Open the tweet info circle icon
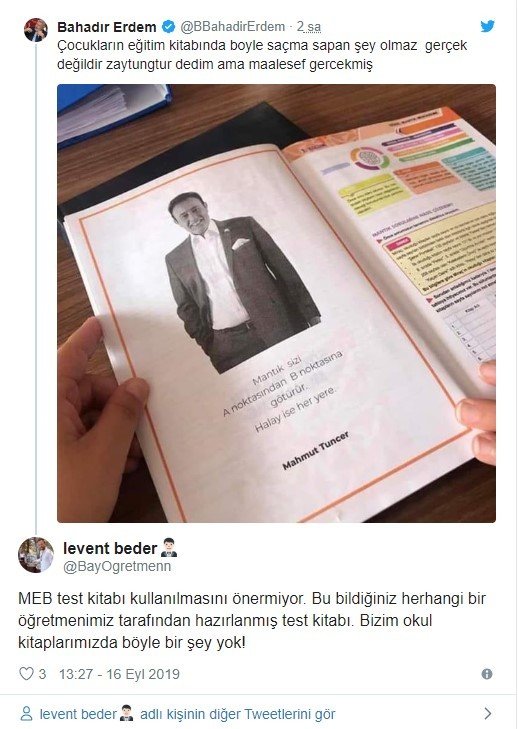Image resolution: width=518 pixels, height=729 pixels. tap(487, 674)
